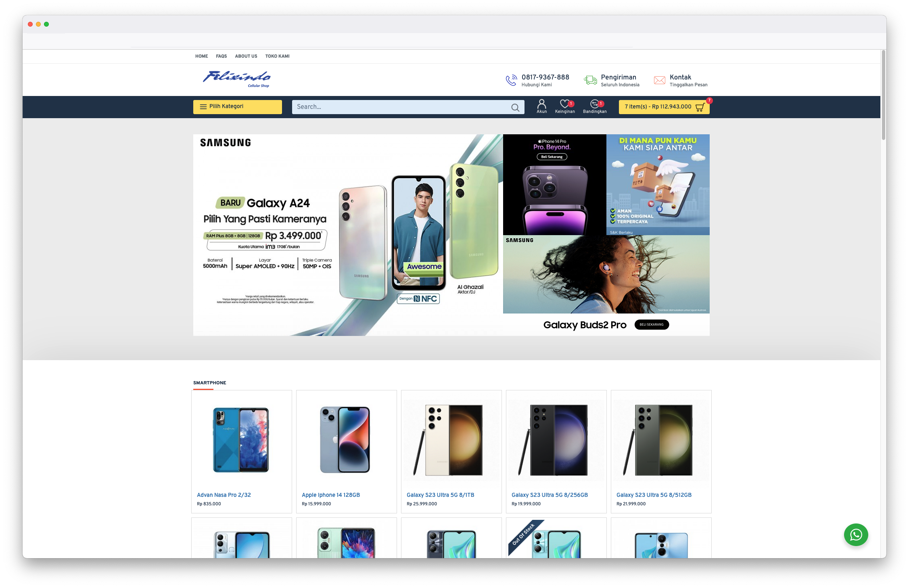This screenshot has height=588, width=909.
Task: Click the Advan Nasa Pro 2/32 title link
Action: pos(224,495)
